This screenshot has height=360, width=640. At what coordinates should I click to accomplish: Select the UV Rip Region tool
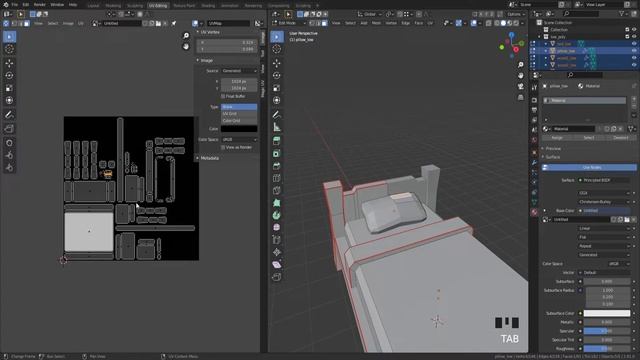pos(9,129)
